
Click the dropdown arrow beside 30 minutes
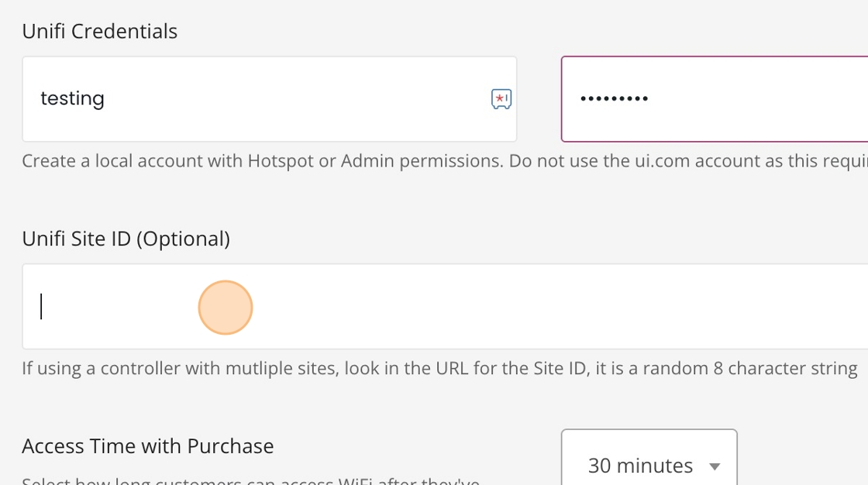[x=715, y=466]
